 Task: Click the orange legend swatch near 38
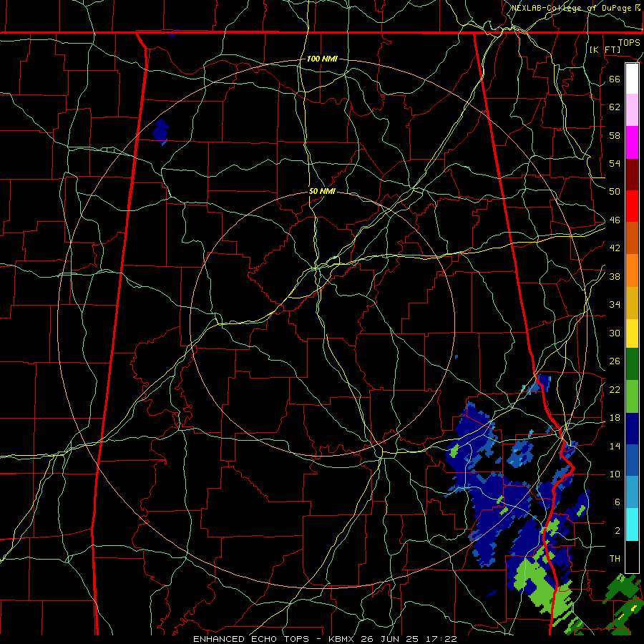(632, 270)
